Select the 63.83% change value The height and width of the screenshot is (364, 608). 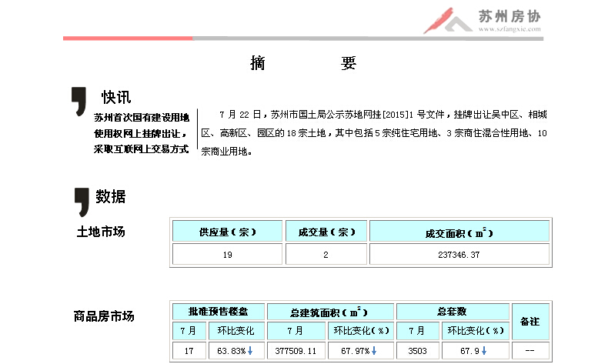pos(232,351)
